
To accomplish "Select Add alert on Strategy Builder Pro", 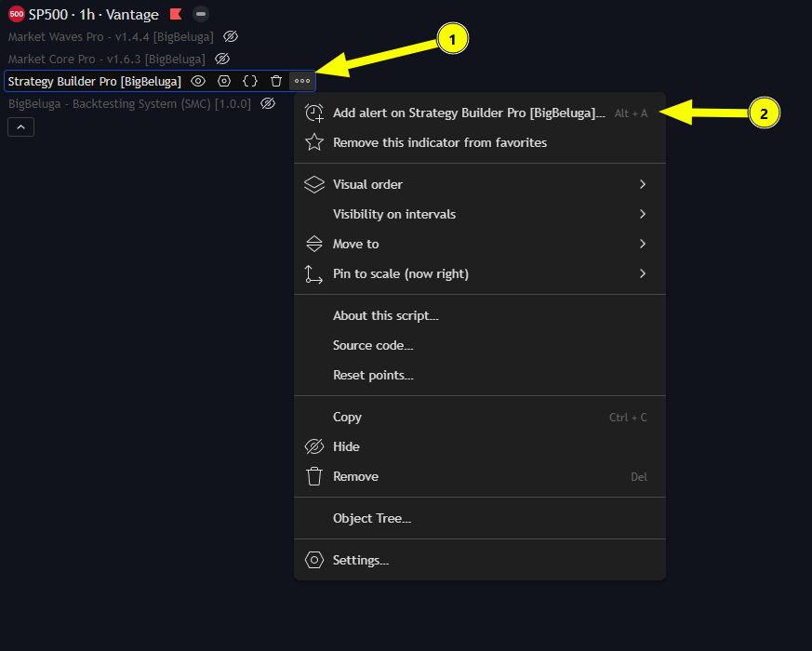I will [469, 113].
